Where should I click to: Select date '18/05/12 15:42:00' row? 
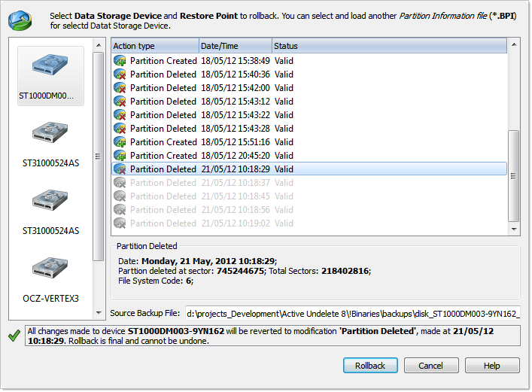coord(309,88)
